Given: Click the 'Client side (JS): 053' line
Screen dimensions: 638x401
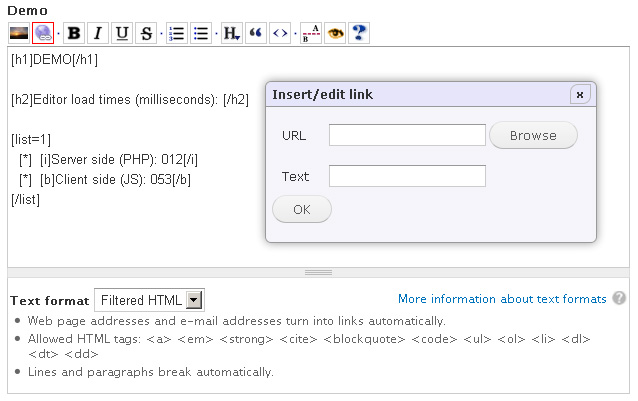Looking at the screenshot, I should point(105,179).
